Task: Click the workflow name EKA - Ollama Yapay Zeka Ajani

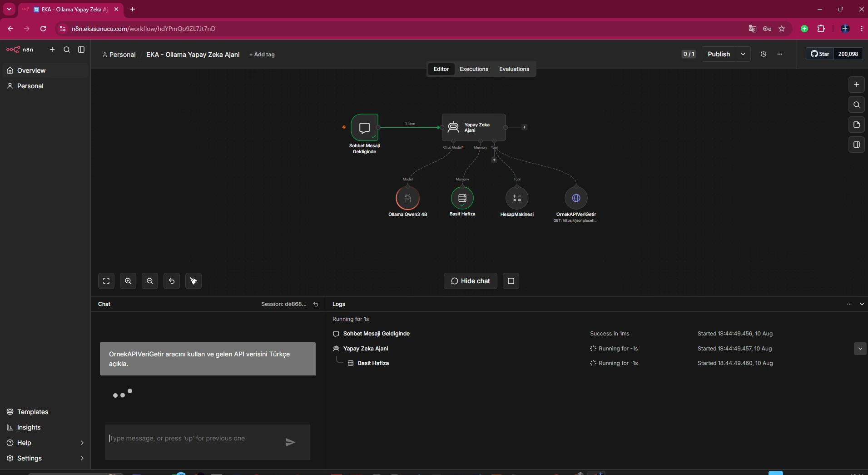Action: tap(193, 55)
